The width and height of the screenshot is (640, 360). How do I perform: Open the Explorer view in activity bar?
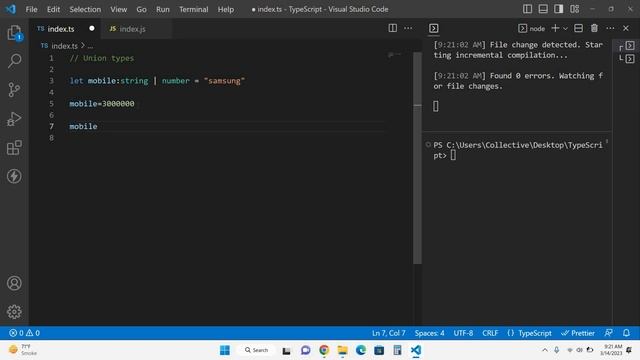coord(14,33)
